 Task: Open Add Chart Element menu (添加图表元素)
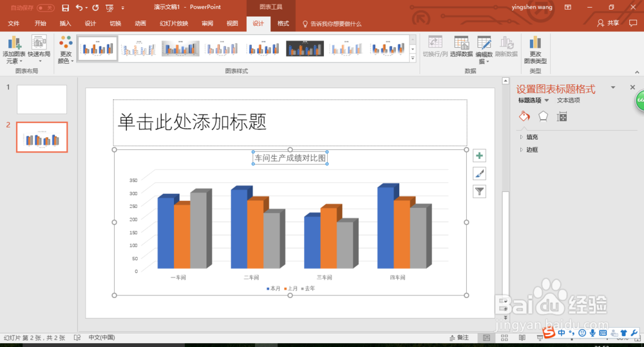14,50
